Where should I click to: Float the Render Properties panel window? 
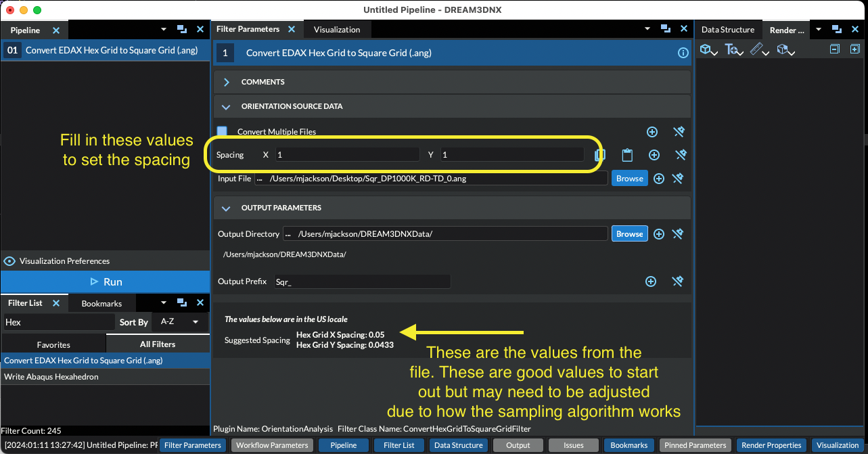point(837,29)
